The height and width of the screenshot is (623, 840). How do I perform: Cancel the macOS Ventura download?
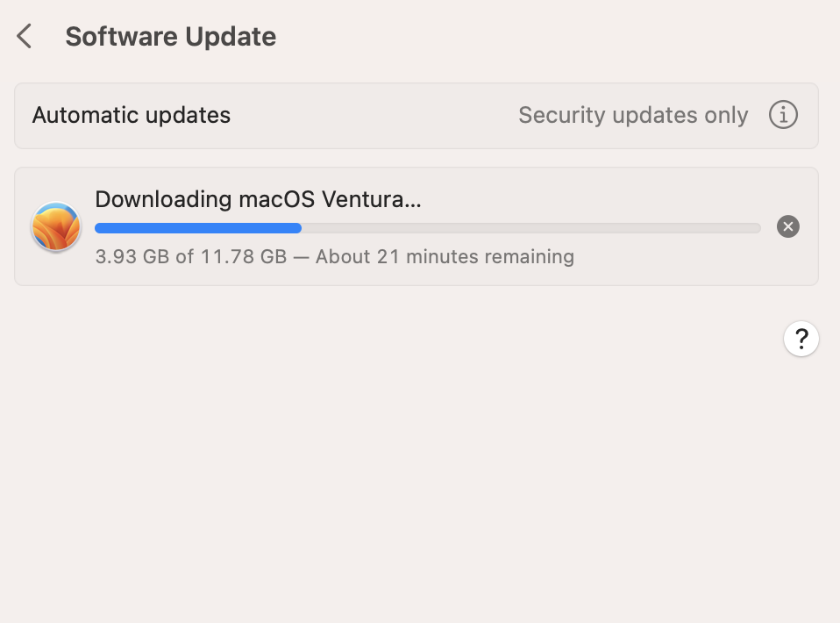[788, 227]
